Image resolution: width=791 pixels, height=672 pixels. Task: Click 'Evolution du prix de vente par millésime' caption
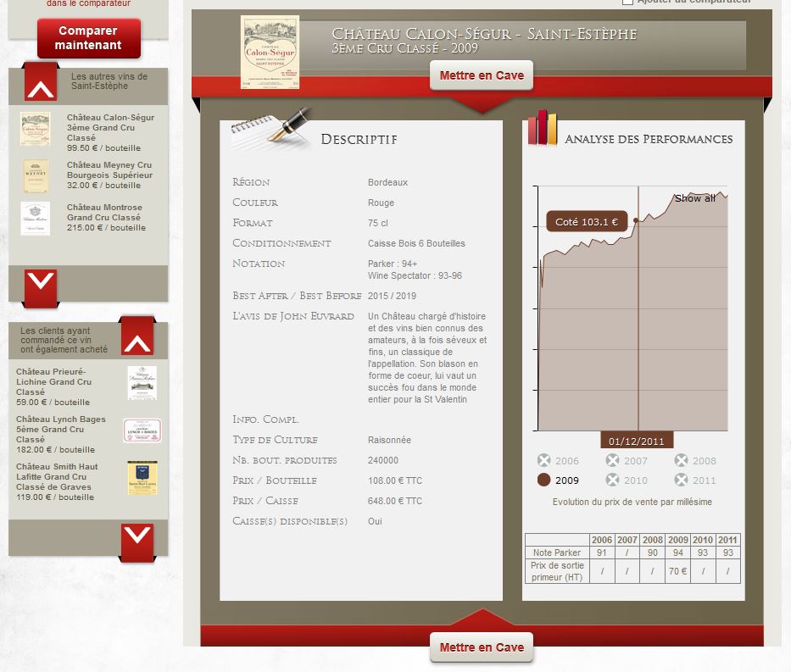pos(632,503)
